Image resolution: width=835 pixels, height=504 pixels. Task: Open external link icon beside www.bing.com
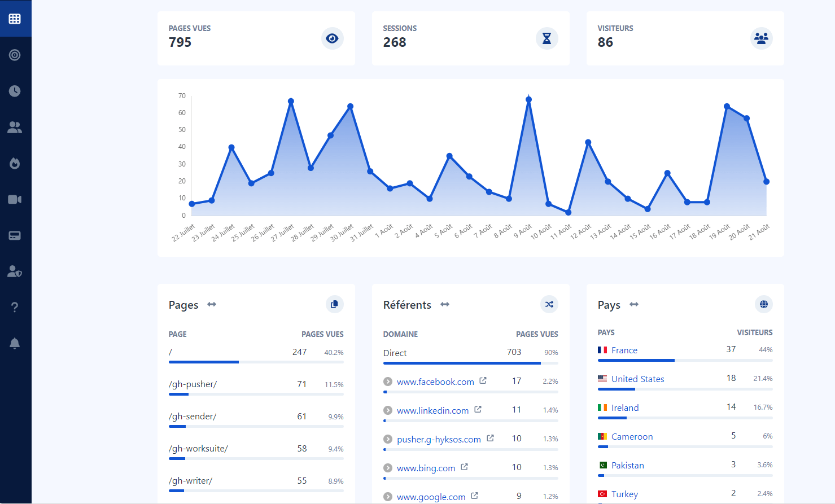(464, 467)
